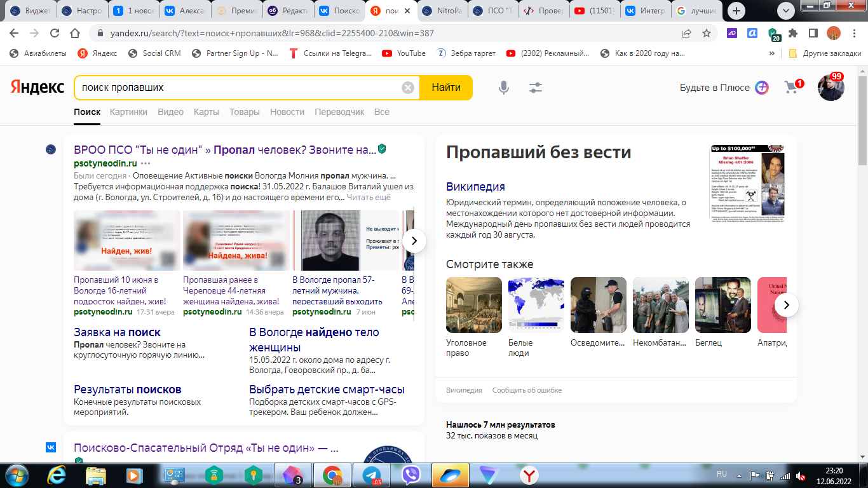Open the ВРОО ПСО 'Ты не один' result
Screen dimensions: 868x488
(225, 150)
